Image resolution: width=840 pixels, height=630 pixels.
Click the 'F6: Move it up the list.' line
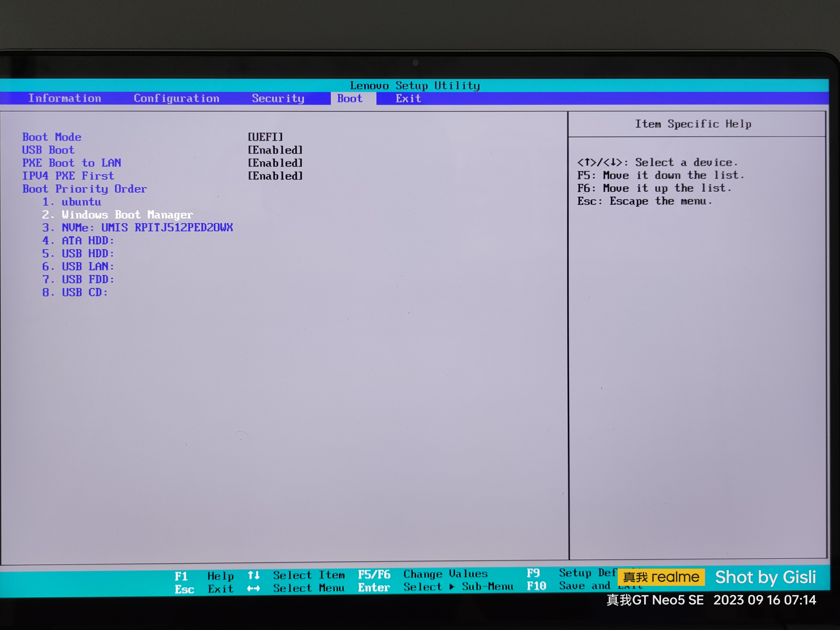point(654,188)
